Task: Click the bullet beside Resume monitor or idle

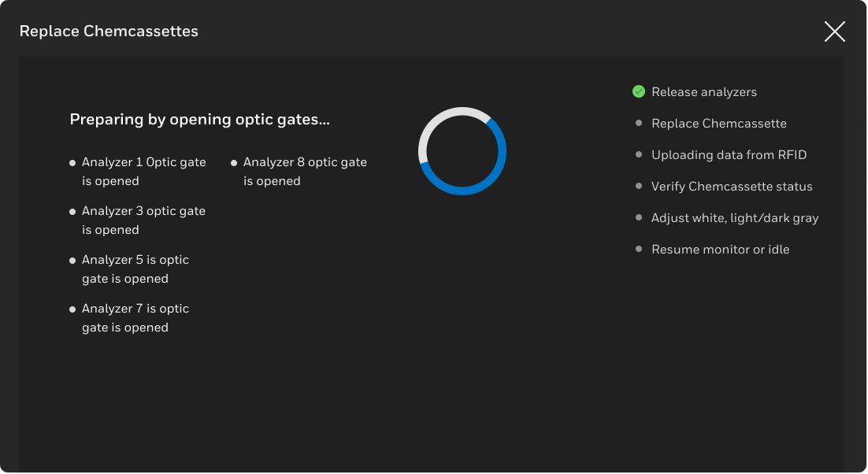Action: click(639, 249)
